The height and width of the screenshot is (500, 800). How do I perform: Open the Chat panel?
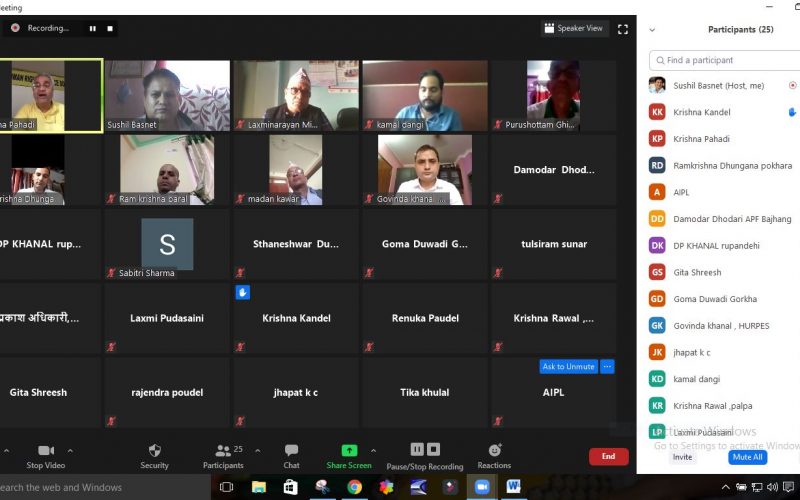(291, 451)
